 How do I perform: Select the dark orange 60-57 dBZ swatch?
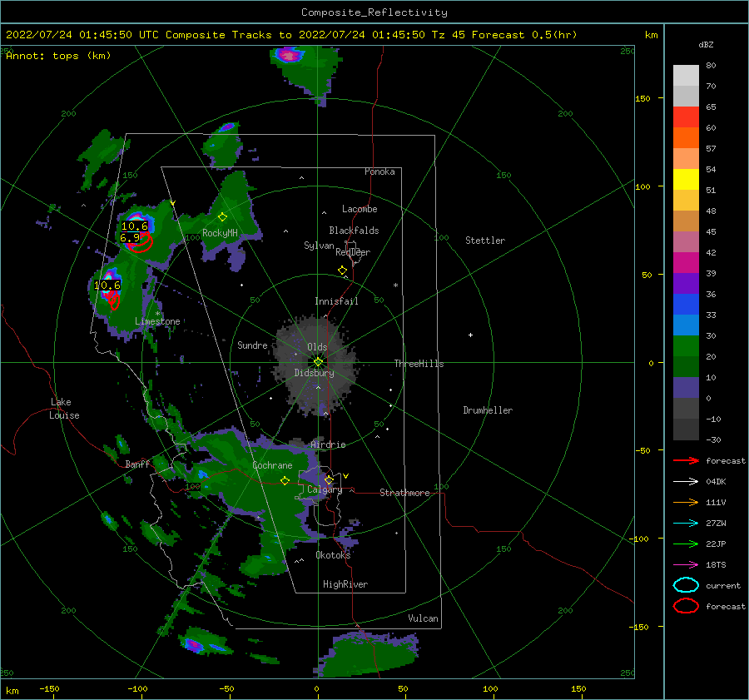coord(686,138)
